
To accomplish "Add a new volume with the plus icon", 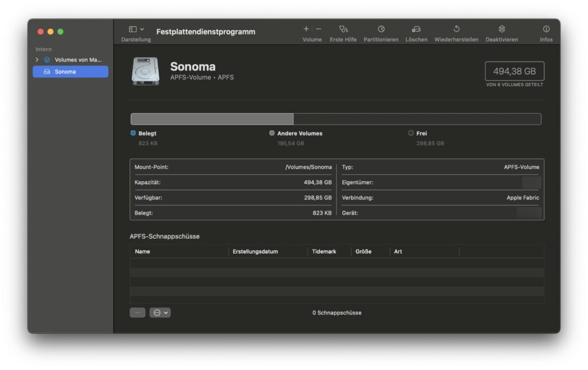I will click(x=305, y=28).
